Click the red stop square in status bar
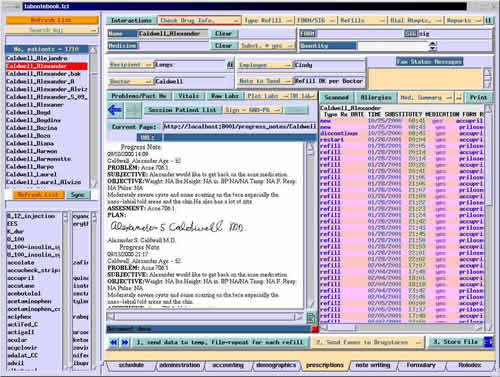500x377 pixels. point(314,329)
